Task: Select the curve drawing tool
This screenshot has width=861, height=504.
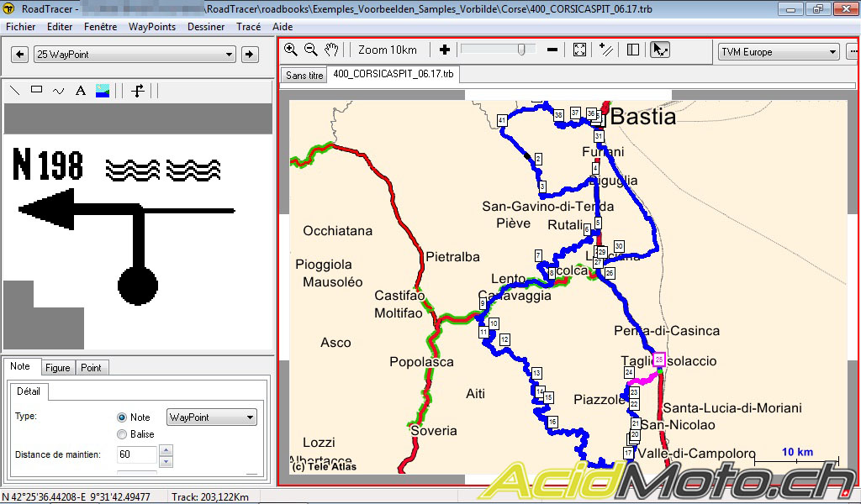Action: [59, 91]
